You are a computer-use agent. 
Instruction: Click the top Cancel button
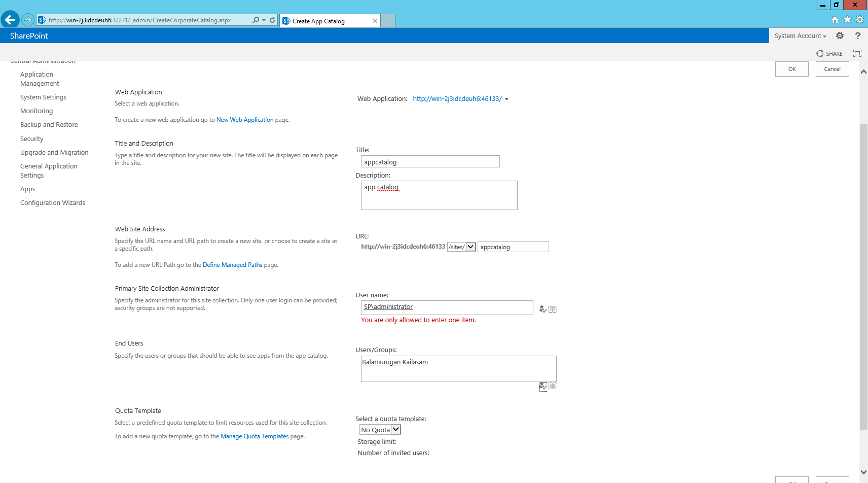[832, 69]
